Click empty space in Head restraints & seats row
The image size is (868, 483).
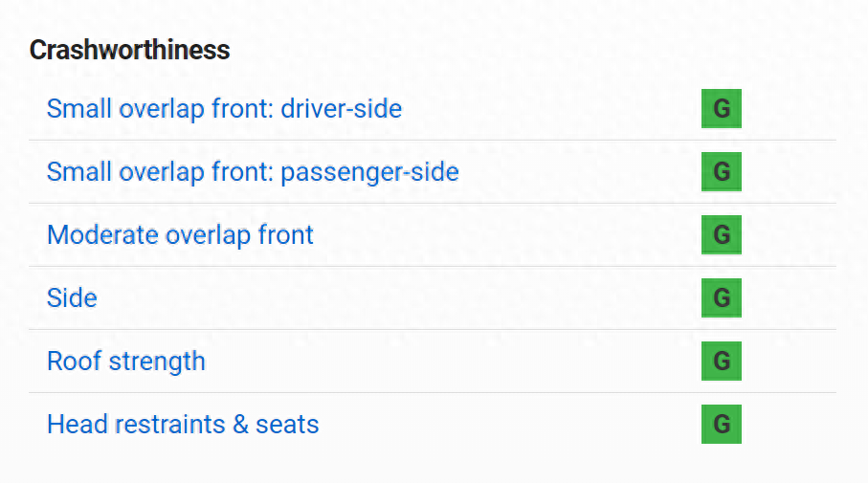point(507,425)
